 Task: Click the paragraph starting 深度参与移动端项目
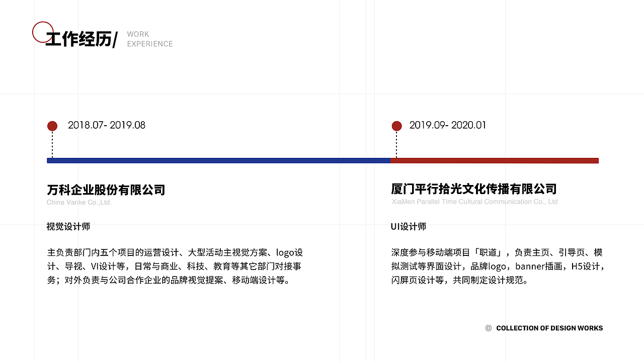(498, 266)
